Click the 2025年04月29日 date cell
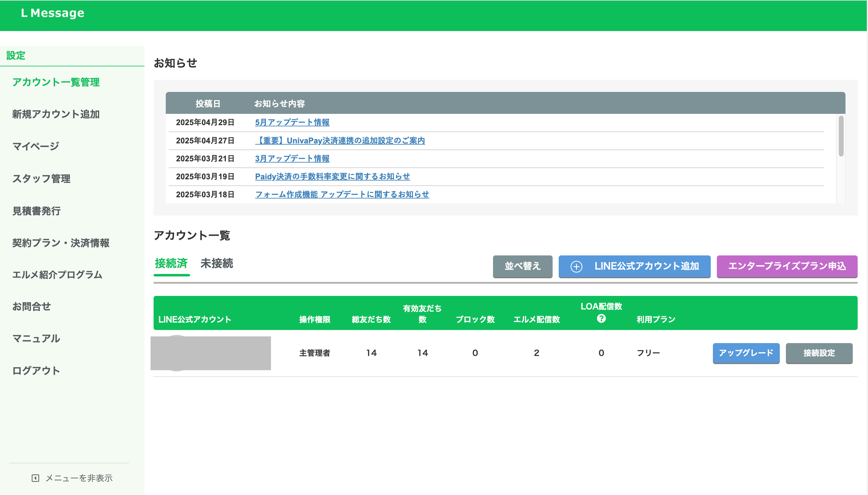The width and height of the screenshot is (868, 495). pyautogui.click(x=205, y=122)
